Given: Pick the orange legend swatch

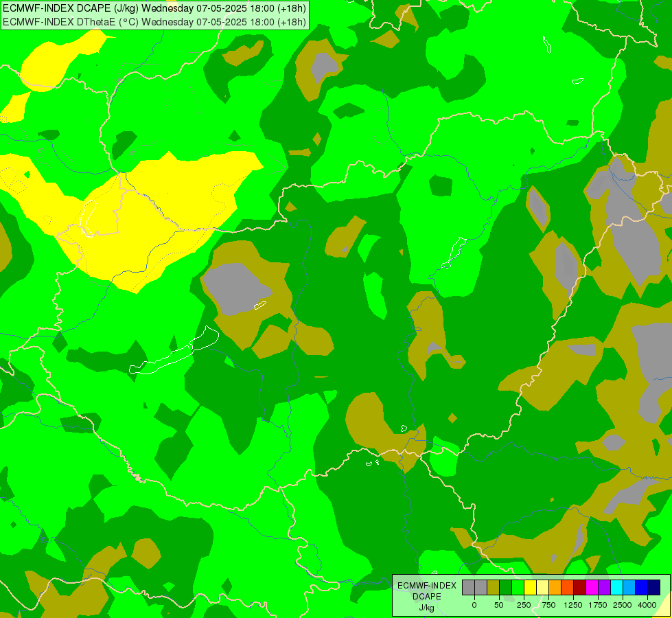Looking at the screenshot, I should click(x=555, y=588).
